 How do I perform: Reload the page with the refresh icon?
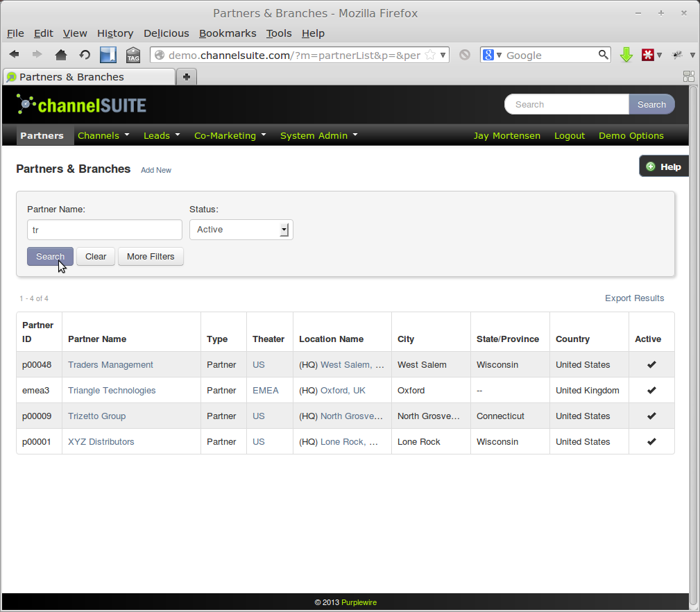point(85,55)
